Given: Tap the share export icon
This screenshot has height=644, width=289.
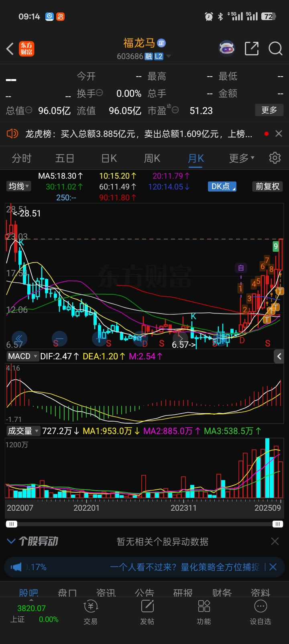Looking at the screenshot, I should [252, 49].
